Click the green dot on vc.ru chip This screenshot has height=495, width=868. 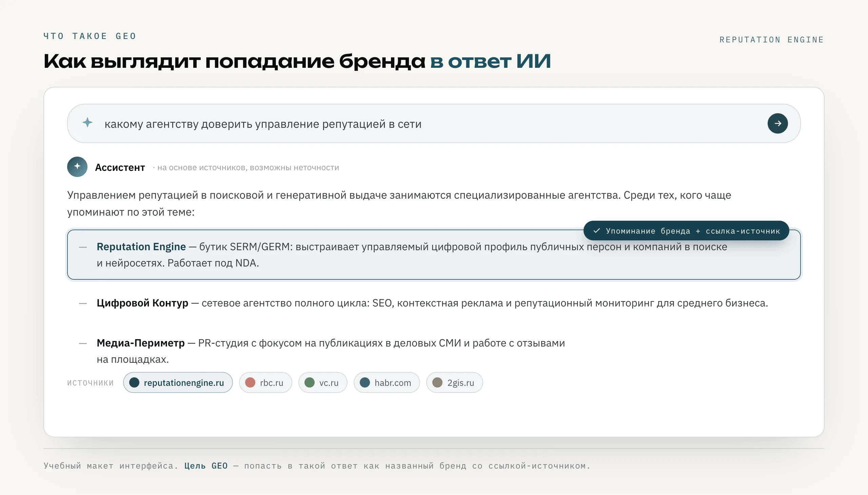[x=309, y=382]
